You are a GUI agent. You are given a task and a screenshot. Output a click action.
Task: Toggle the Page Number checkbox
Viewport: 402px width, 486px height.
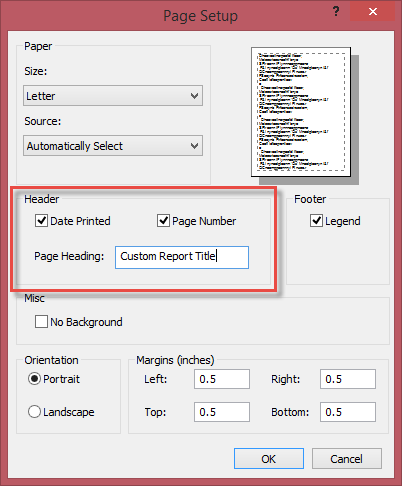[x=163, y=221]
